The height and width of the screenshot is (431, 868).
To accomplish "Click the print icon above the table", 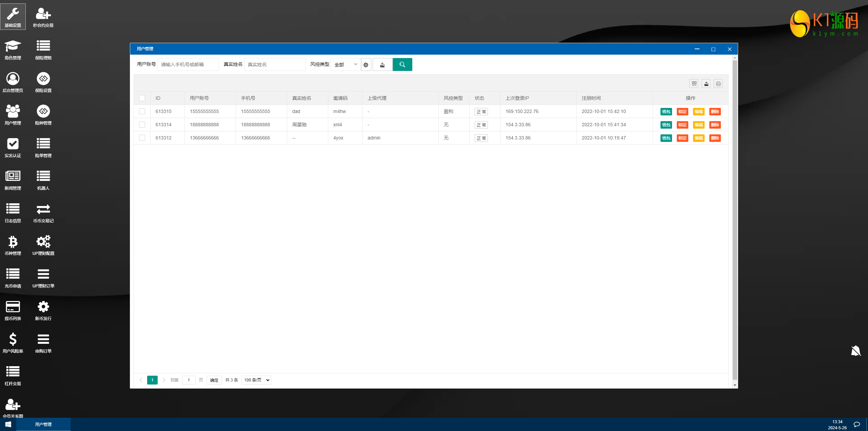I will [718, 84].
